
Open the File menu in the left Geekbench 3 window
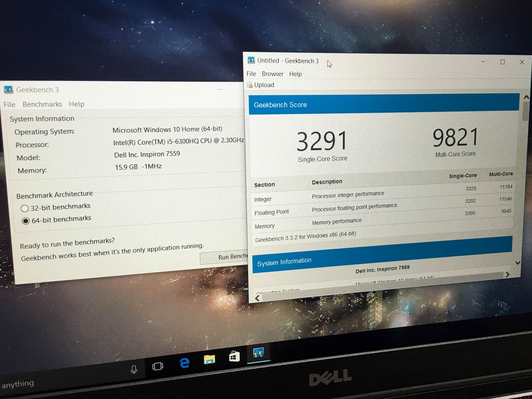point(10,104)
